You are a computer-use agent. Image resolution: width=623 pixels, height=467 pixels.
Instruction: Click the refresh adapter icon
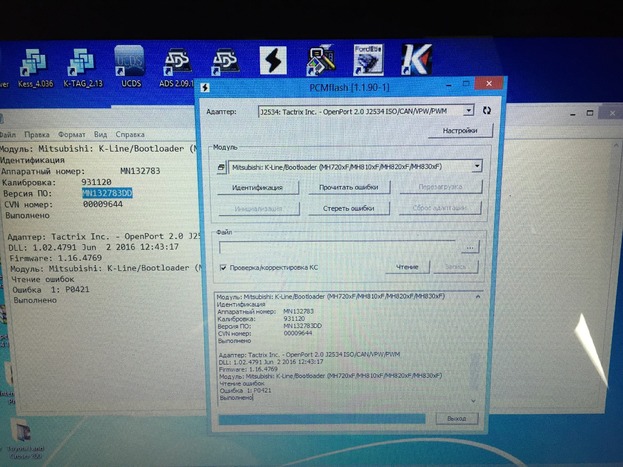[486, 111]
